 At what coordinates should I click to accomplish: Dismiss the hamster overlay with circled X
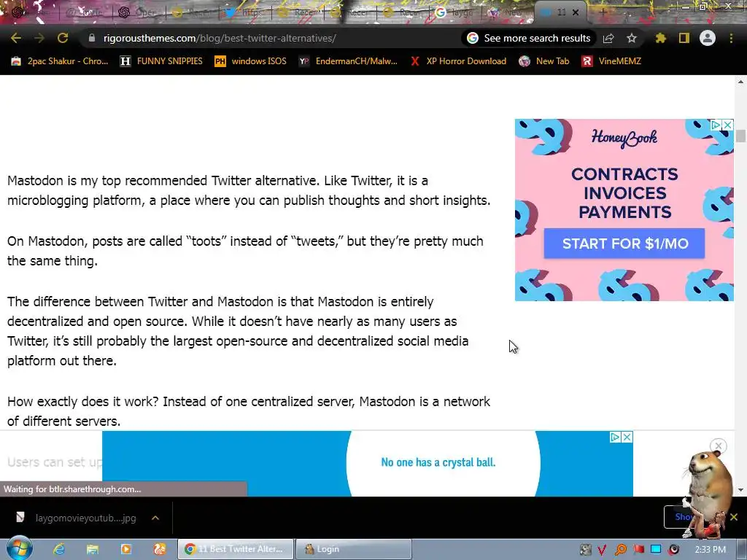click(x=719, y=446)
